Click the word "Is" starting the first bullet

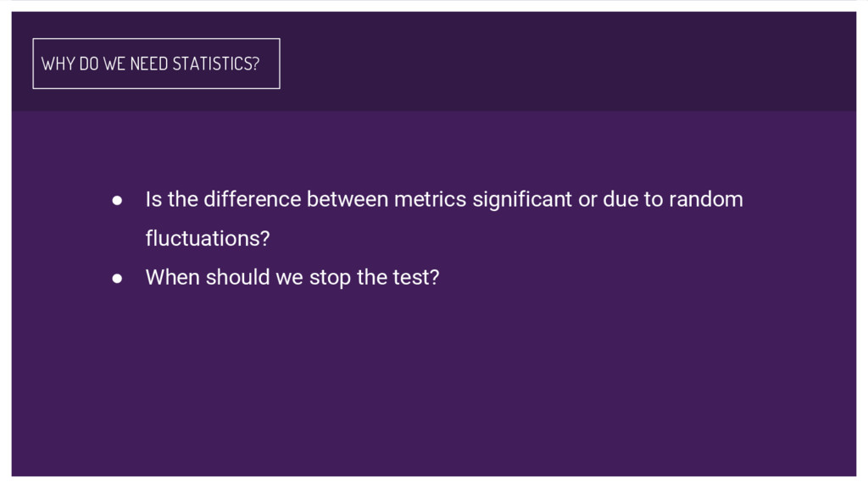coord(153,200)
